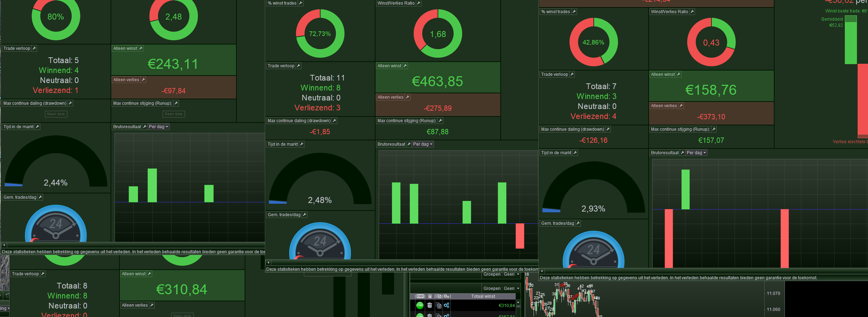Viewport: 868px width, 317px height.
Task: Click the 'Geen data' button under Max continue stijging
Action: [x=174, y=114]
